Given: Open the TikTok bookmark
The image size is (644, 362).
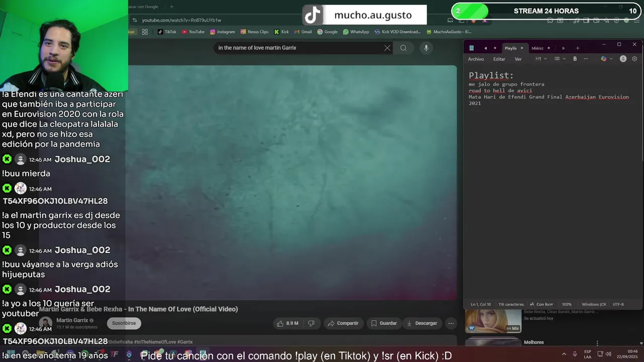Looking at the screenshot, I should pos(167,32).
